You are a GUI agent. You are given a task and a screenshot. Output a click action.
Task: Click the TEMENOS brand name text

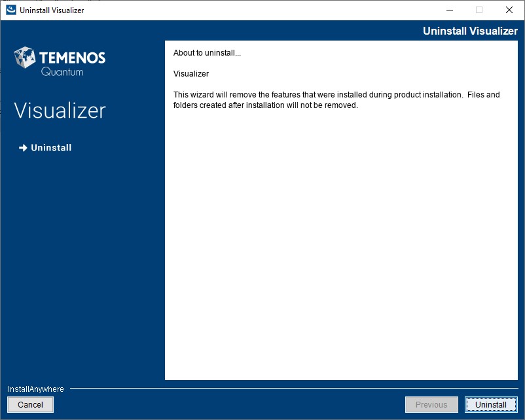[x=72, y=58]
